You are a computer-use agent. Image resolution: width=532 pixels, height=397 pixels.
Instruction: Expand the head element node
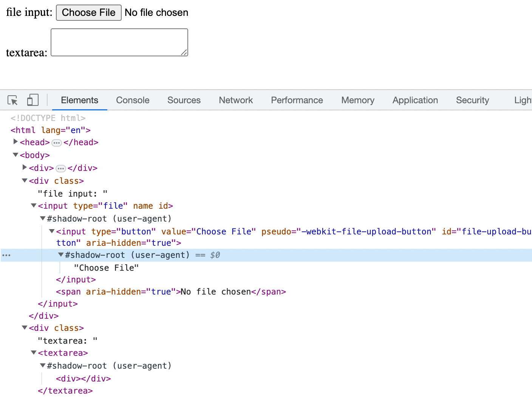[x=15, y=142]
